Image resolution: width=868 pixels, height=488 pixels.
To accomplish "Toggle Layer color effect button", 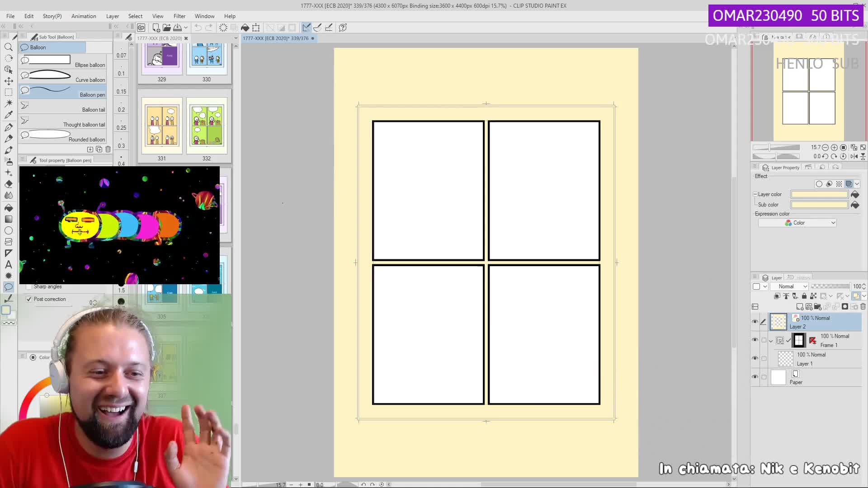I will 849,184.
